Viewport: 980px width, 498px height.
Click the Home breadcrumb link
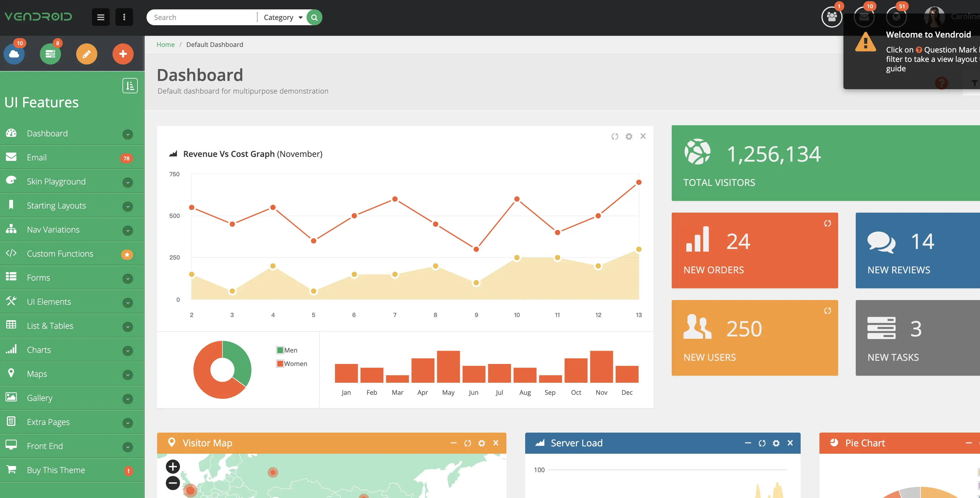click(166, 45)
